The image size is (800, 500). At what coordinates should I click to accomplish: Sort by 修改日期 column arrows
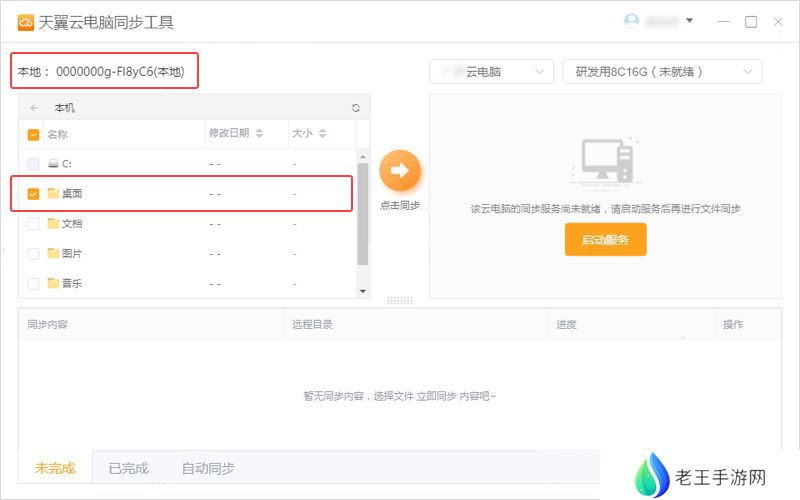[x=259, y=133]
